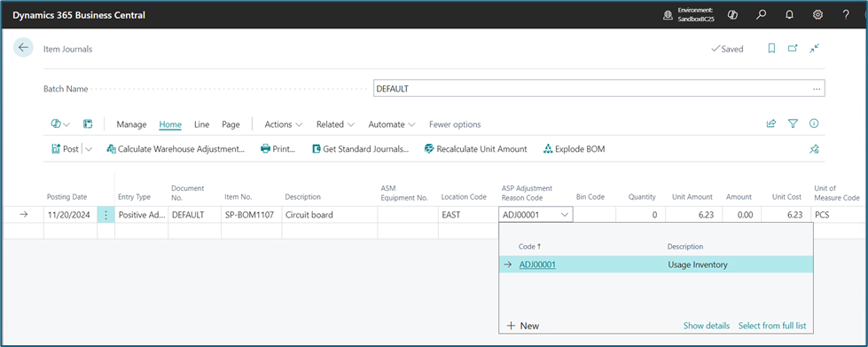Open the settings gear icon
The image size is (868, 347).
tap(817, 15)
